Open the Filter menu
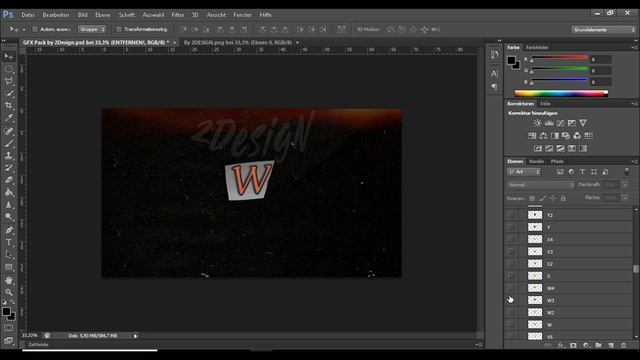Image resolution: width=640 pixels, height=360 pixels. coord(178,15)
